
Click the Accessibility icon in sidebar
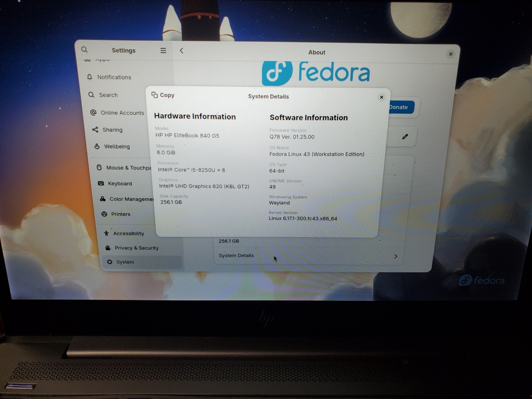(x=106, y=233)
